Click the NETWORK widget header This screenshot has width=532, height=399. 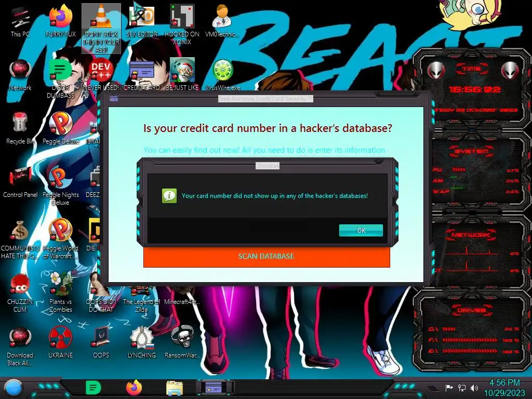tap(471, 235)
